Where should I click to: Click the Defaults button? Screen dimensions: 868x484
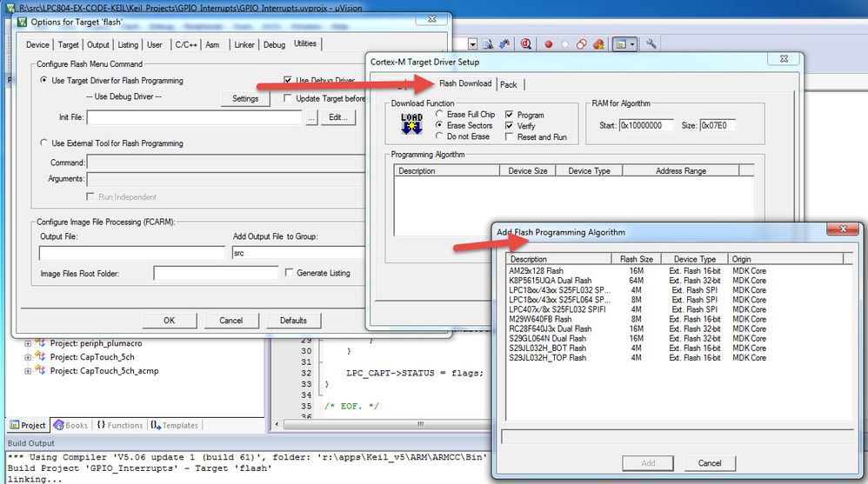(x=293, y=321)
